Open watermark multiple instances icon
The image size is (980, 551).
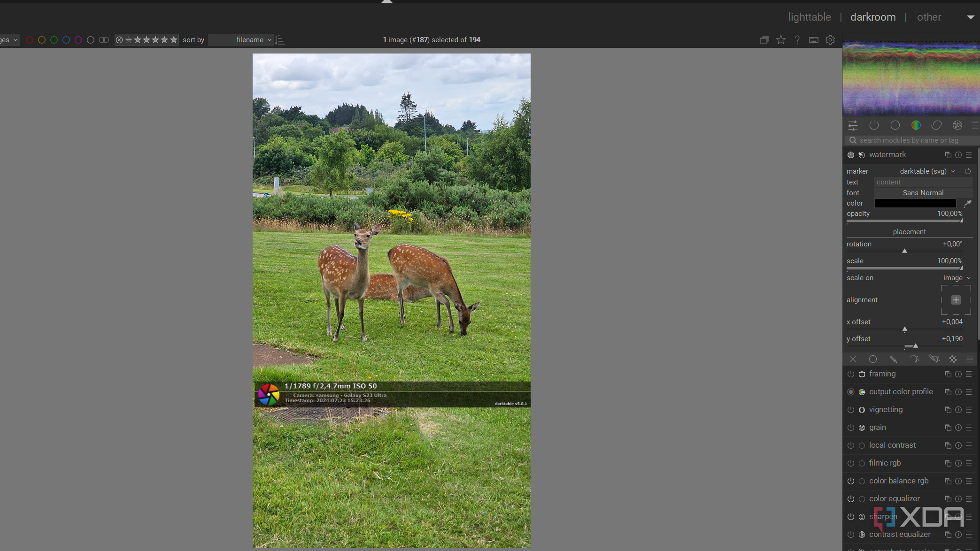click(948, 155)
